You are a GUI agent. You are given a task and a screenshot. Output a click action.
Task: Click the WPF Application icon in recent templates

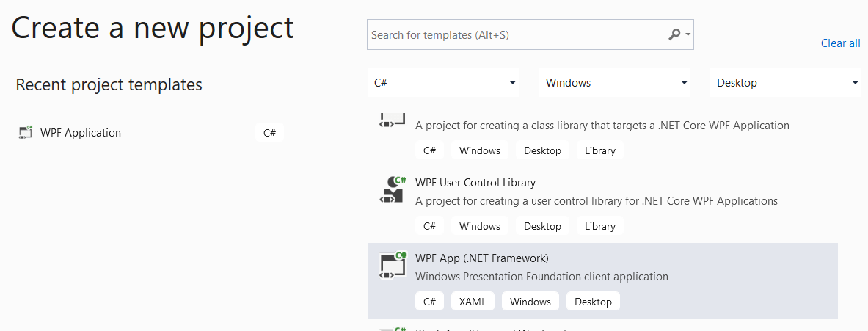tap(26, 133)
